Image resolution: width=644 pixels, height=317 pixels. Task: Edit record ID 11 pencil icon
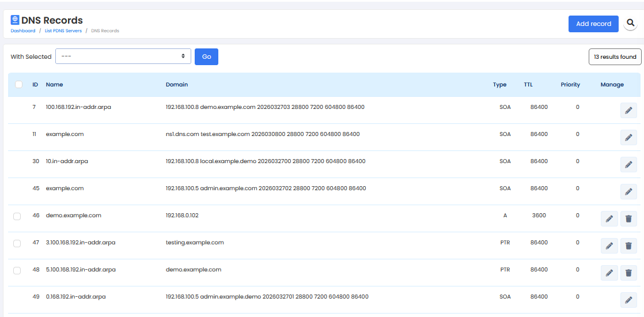[628, 137]
